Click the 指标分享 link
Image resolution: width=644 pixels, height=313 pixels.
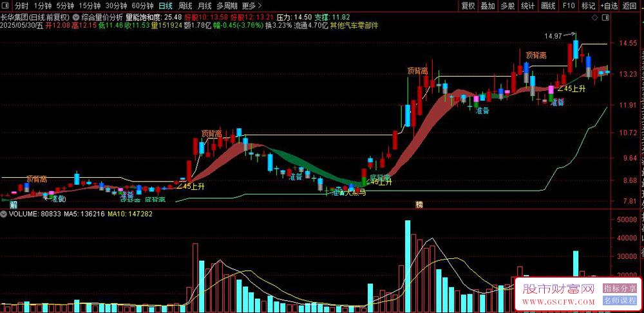(x=620, y=289)
